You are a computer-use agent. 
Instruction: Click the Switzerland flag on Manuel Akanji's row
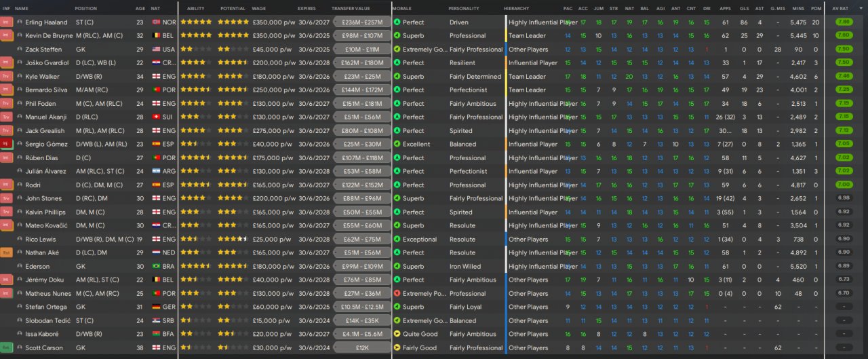(x=155, y=117)
